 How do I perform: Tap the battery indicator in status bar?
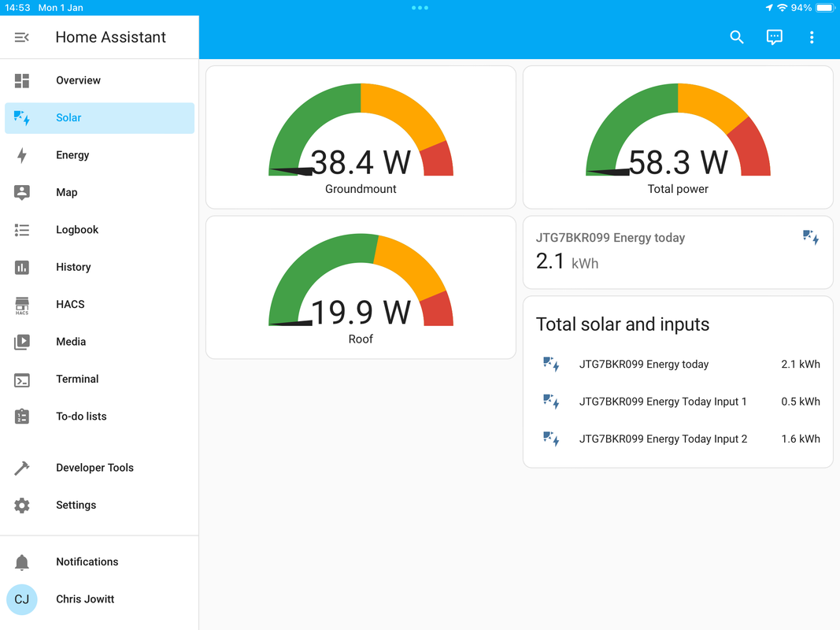click(x=826, y=8)
